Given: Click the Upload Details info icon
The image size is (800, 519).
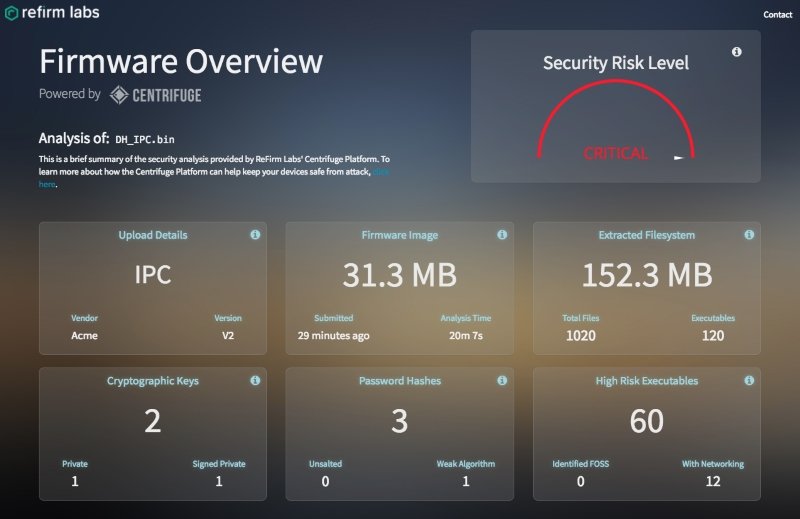Looking at the screenshot, I should [x=255, y=234].
